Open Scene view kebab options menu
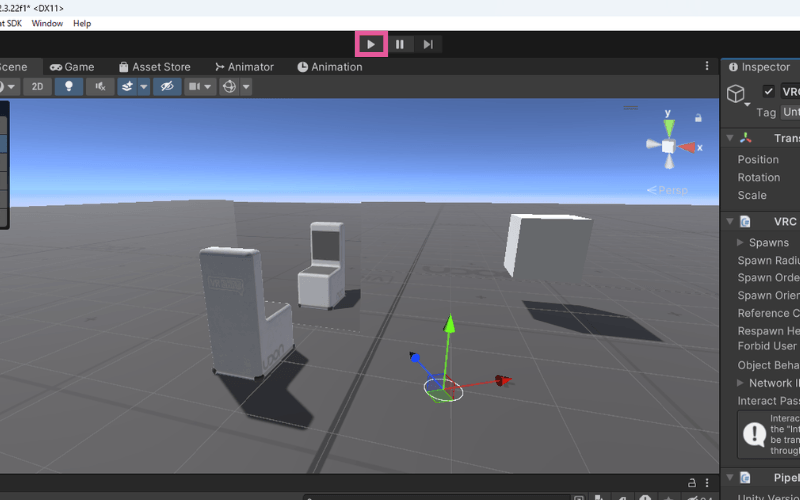Image resolution: width=800 pixels, height=500 pixels. coord(707,66)
